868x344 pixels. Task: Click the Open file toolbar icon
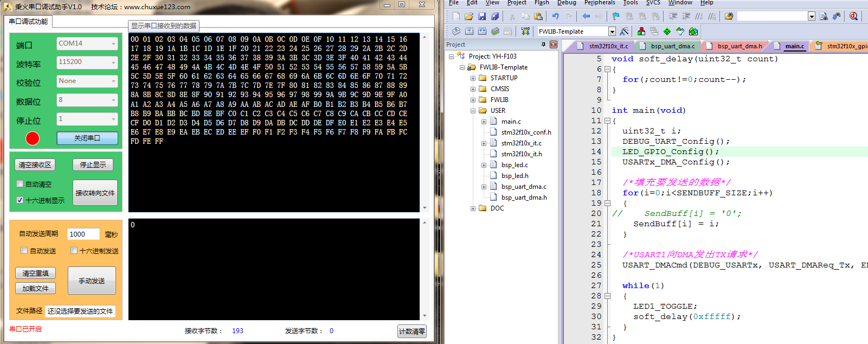469,16
